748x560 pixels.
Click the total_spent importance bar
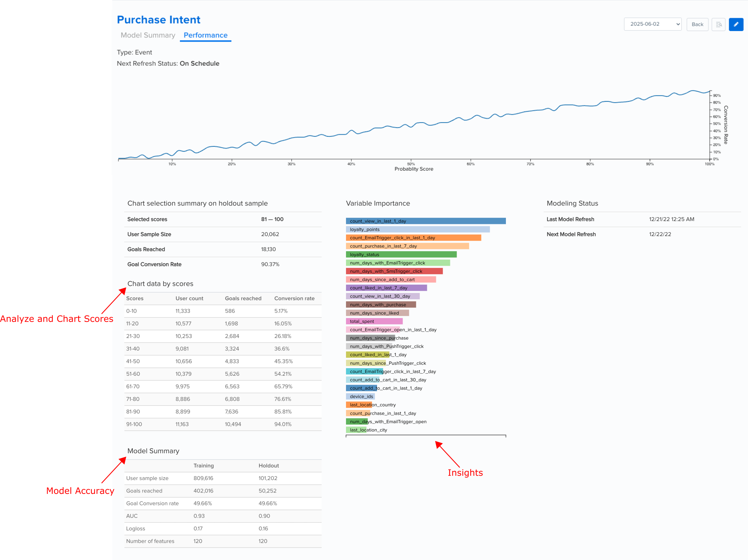[374, 321]
